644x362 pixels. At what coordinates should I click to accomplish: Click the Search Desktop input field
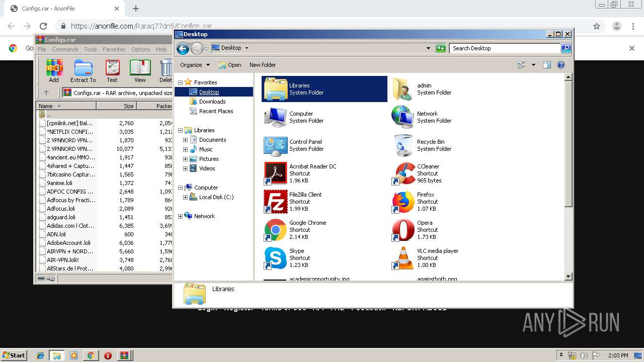504,48
